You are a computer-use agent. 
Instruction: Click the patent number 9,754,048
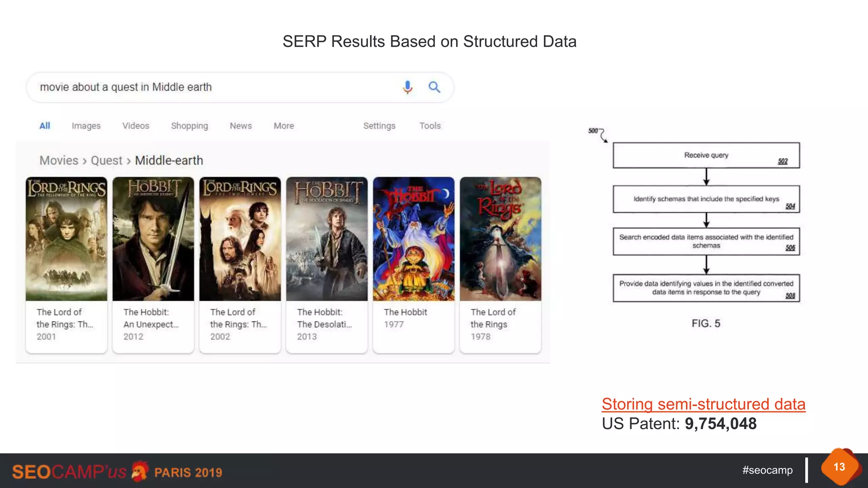(721, 424)
